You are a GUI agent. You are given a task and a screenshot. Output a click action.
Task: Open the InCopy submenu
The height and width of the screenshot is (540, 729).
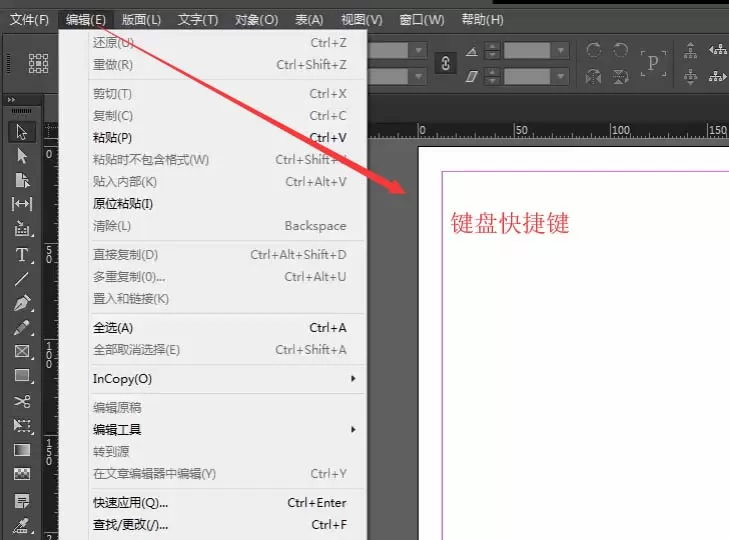click(223, 379)
